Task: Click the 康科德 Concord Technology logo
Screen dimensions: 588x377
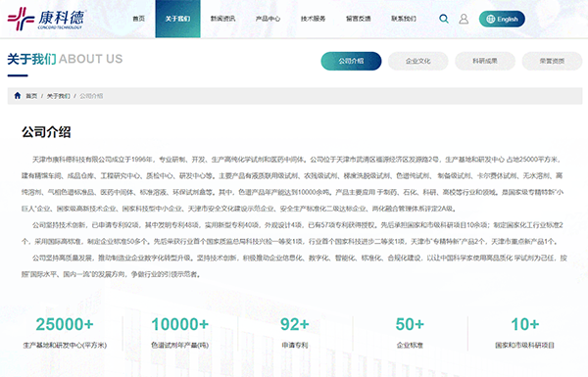Action: point(47,19)
